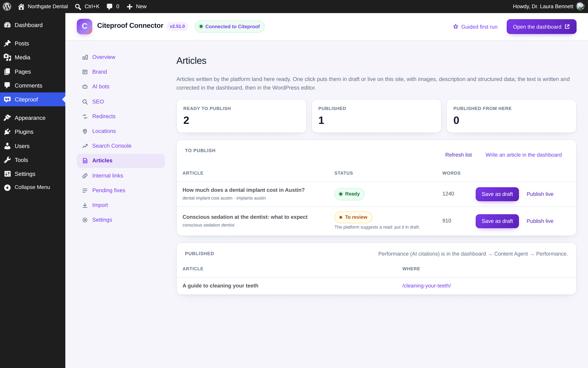Click the Internal links chain icon
Screen dimensions: 588x368
coord(85,176)
